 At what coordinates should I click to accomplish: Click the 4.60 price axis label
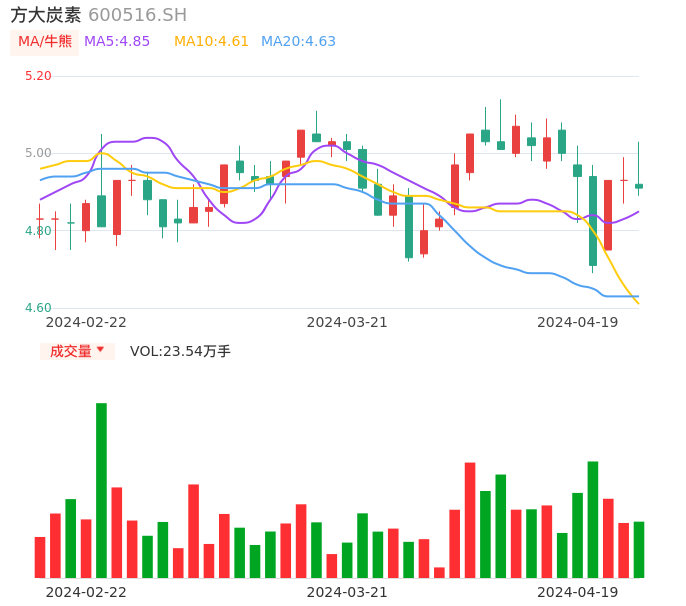[x=38, y=308]
